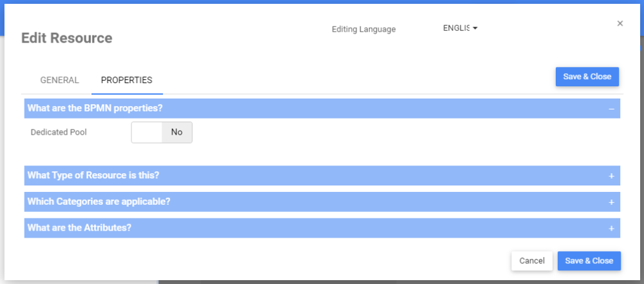Expand Categories section using plus icon

click(x=611, y=202)
